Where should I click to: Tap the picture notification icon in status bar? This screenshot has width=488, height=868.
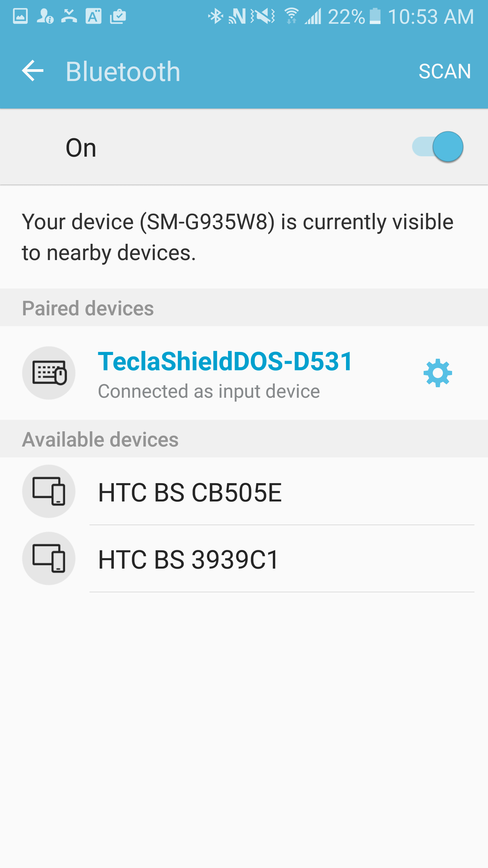(20, 16)
